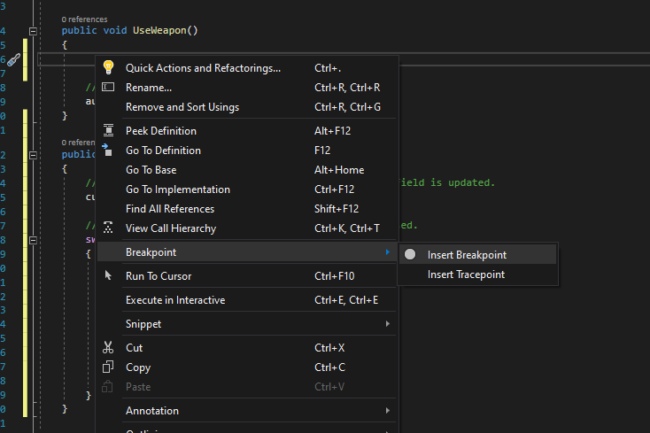Choose Find All References
This screenshot has height=433, width=650.
point(247,209)
